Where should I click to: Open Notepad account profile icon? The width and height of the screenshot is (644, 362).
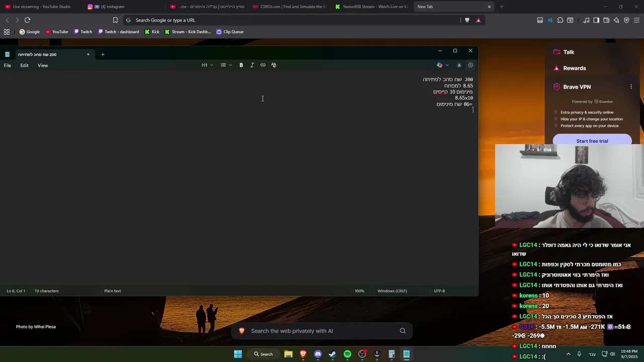tap(459, 65)
